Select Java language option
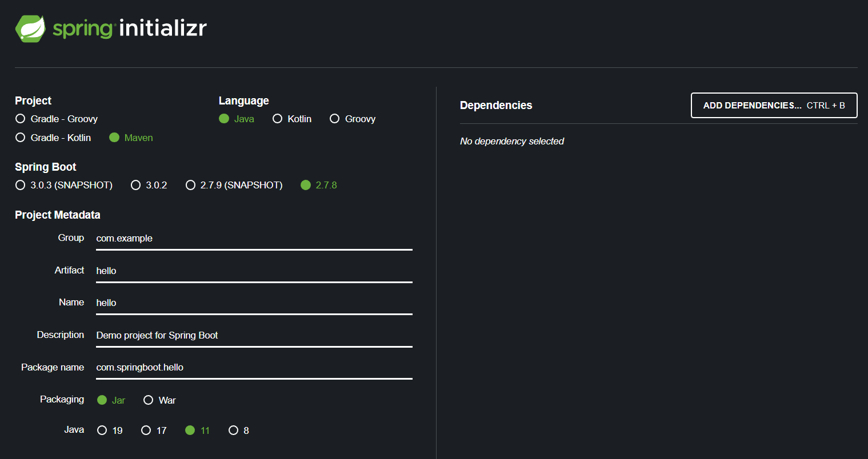The width and height of the screenshot is (868, 459). point(237,119)
